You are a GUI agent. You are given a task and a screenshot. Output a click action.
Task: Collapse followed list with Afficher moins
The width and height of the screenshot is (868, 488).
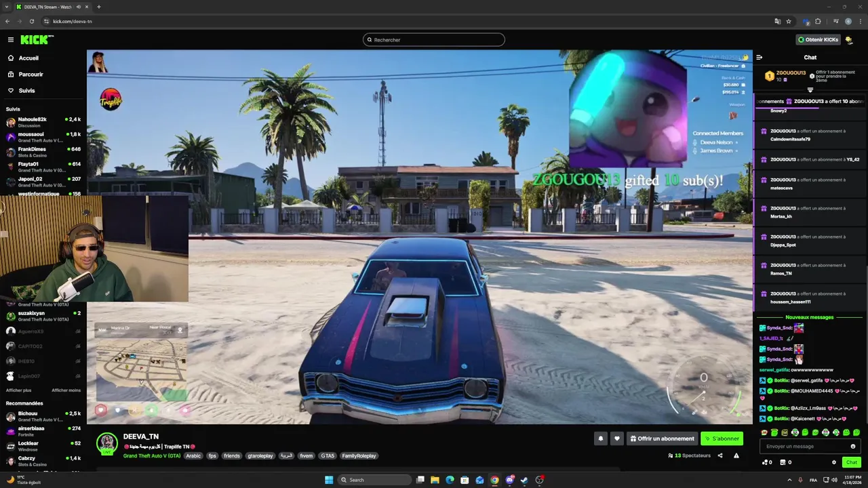tap(66, 390)
